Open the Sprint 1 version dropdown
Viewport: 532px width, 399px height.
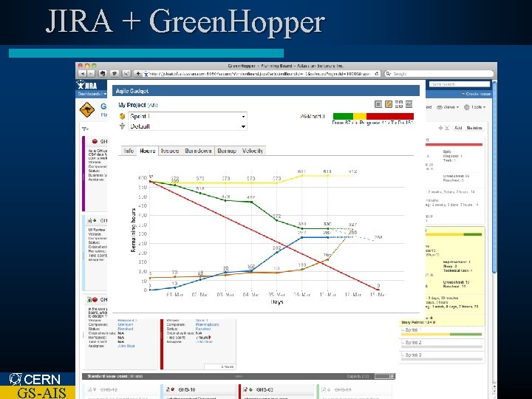[x=187, y=117]
